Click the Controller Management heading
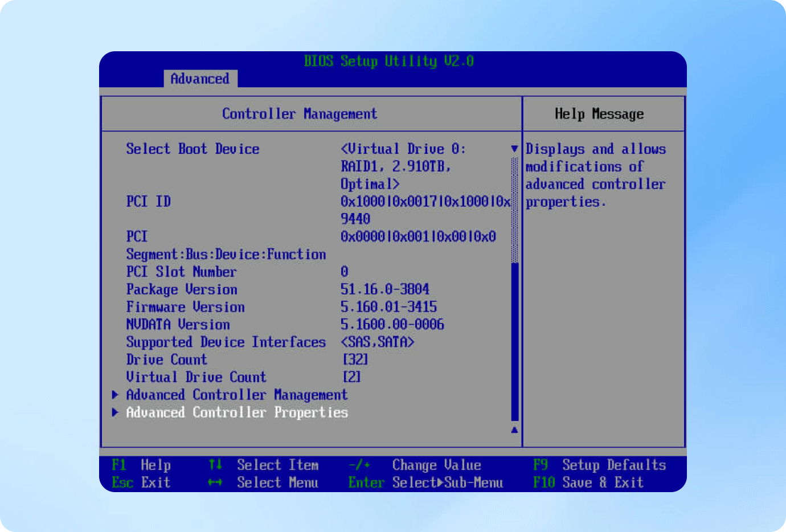The height and width of the screenshot is (532, 786). point(300,114)
